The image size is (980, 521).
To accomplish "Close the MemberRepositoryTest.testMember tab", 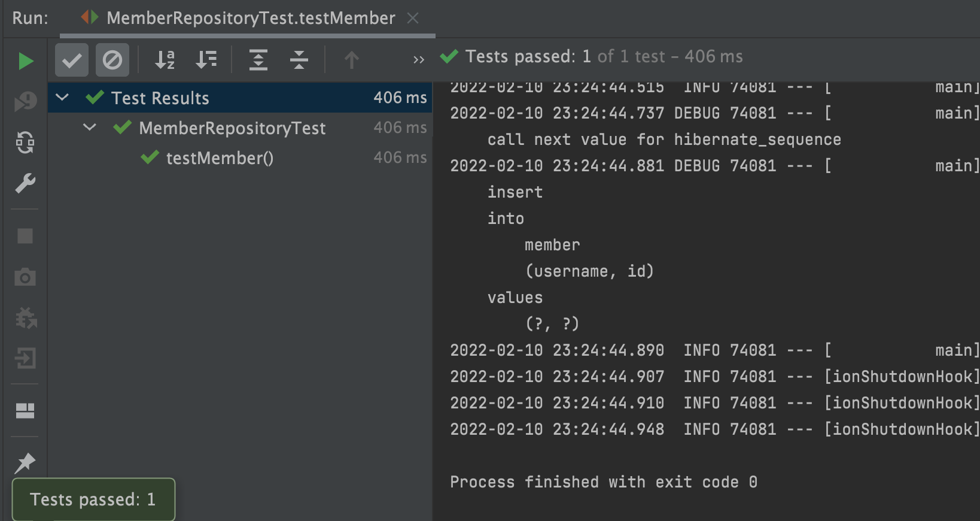I will (x=413, y=18).
